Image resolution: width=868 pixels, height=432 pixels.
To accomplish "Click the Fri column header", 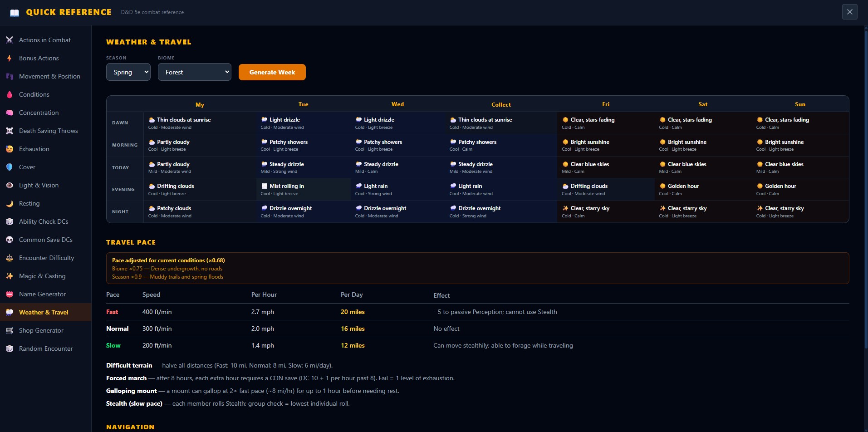I will [605, 104].
